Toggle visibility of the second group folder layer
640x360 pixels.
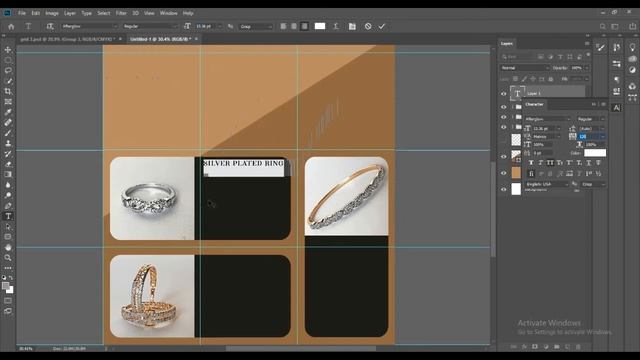(x=504, y=117)
